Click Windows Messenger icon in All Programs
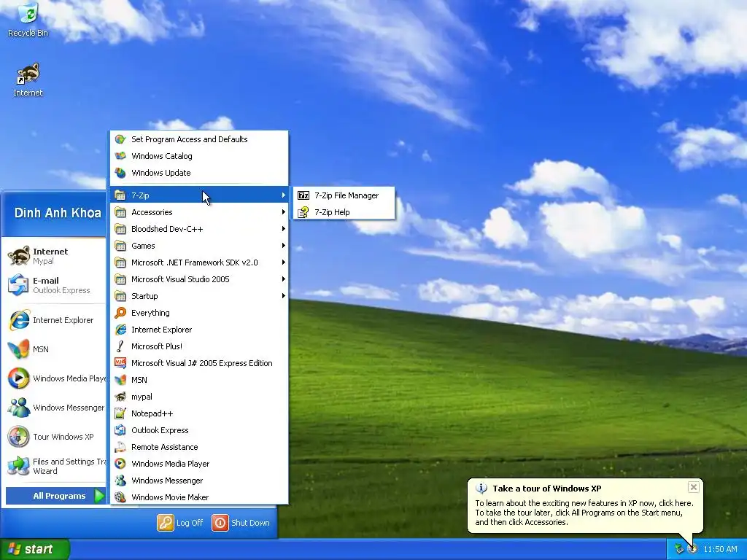The image size is (747, 560). click(x=120, y=481)
